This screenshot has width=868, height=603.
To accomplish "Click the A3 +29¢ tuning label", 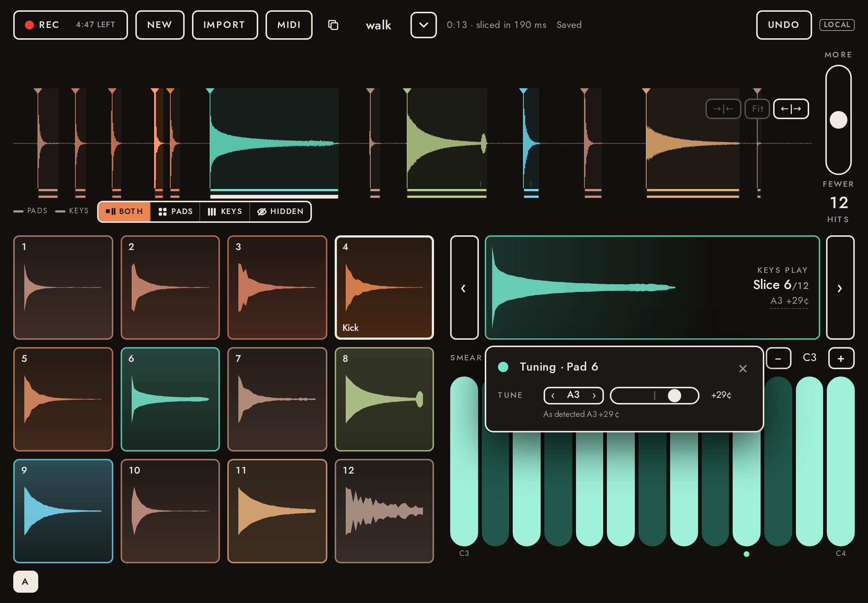I will 789,301.
